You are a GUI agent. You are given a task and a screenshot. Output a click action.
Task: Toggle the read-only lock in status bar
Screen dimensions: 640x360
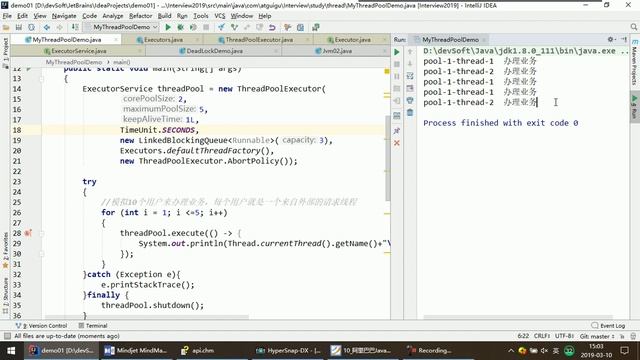[x=622, y=336]
